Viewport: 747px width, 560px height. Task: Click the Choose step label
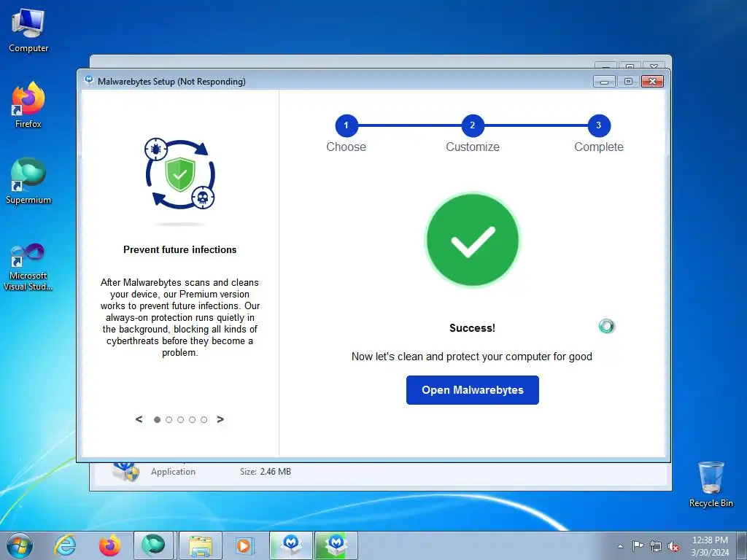click(347, 147)
